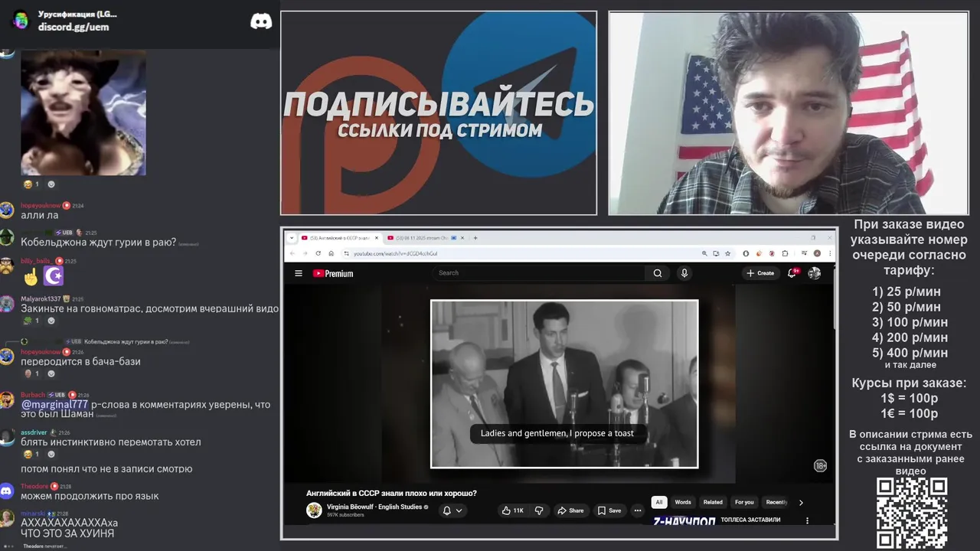Open the YouTube account avatar menu
Screen dimensions: 980x551
coord(815,273)
